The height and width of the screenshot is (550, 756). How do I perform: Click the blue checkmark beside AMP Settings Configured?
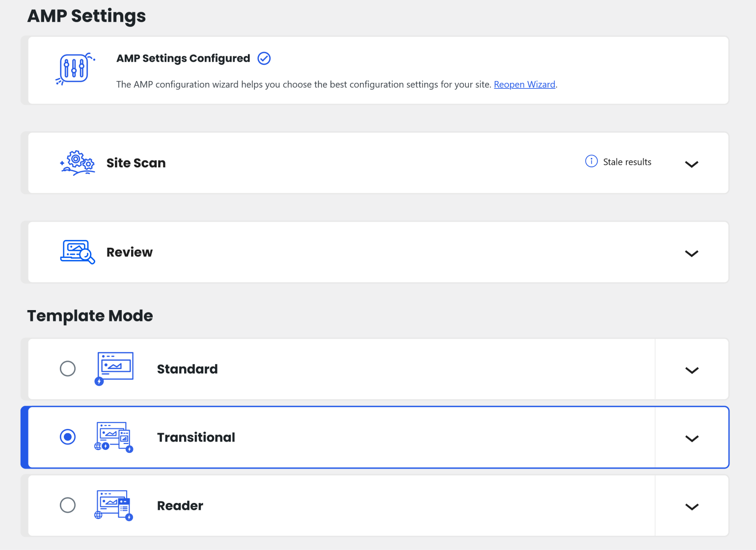(x=264, y=58)
